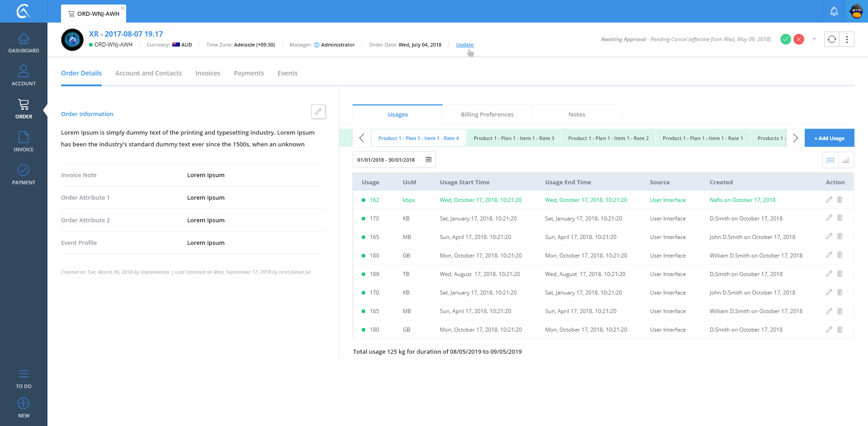Switch to list view of usages

point(830,160)
